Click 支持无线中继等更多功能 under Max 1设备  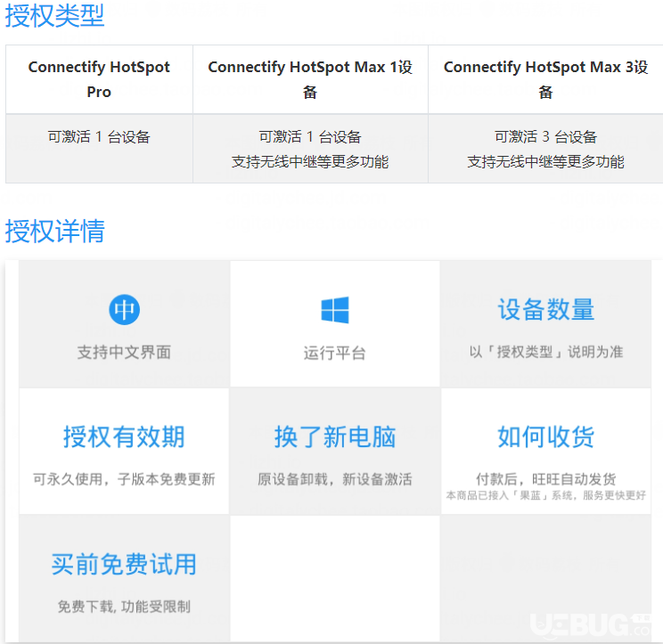pos(310,161)
